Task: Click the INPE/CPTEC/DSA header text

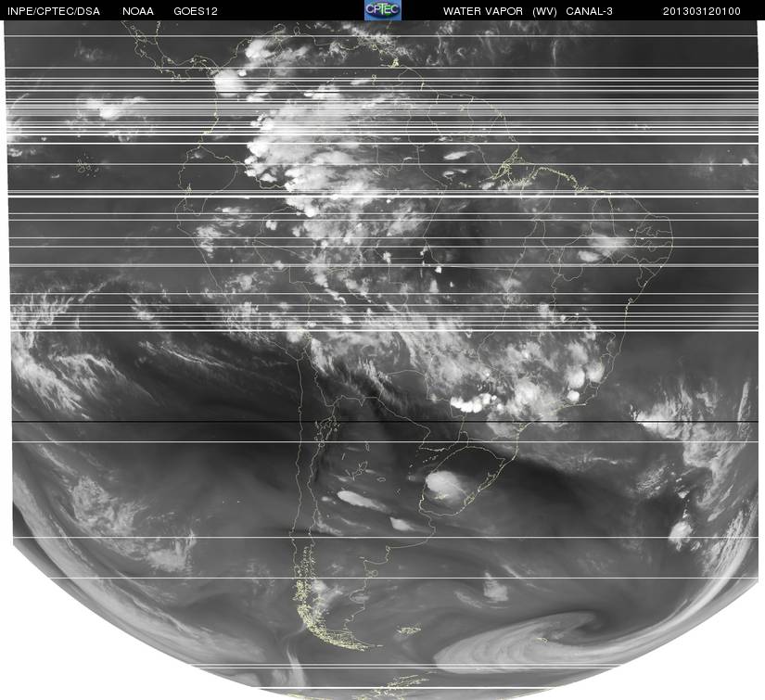Action: tap(54, 11)
